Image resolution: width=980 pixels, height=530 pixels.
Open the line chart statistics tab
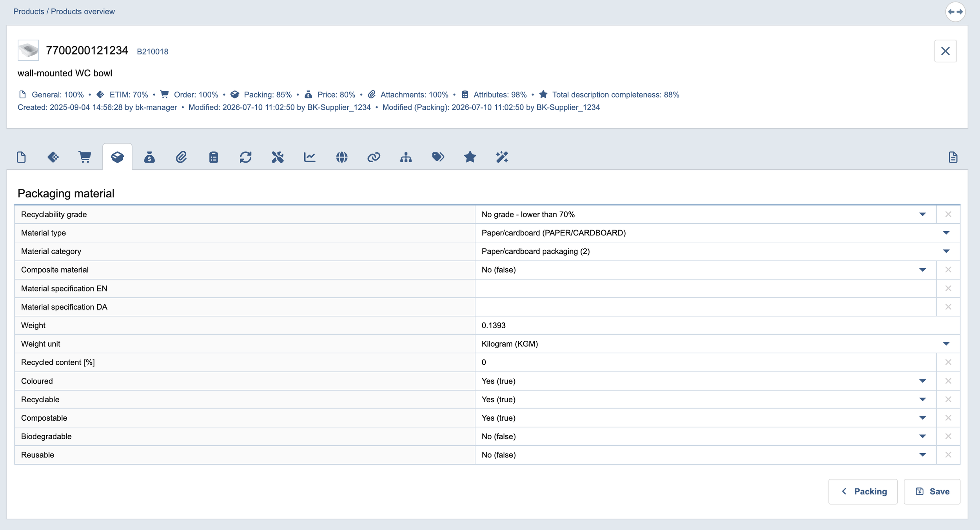tap(310, 157)
